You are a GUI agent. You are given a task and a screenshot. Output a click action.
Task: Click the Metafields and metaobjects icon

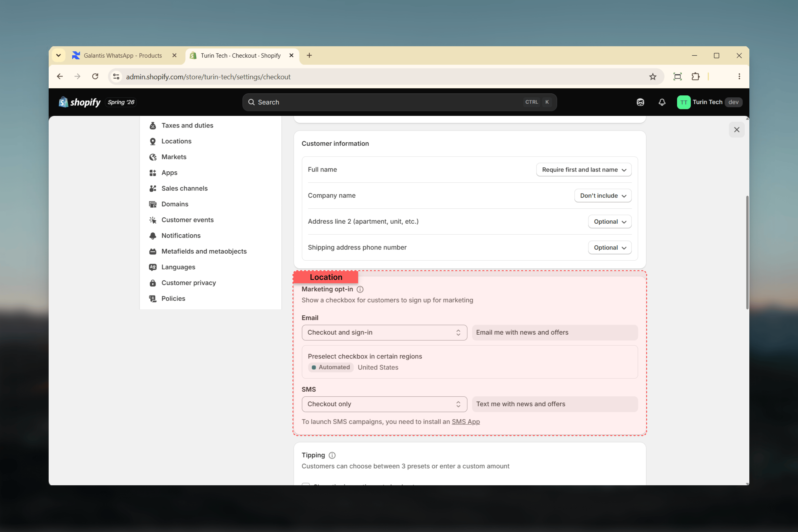coord(153,251)
